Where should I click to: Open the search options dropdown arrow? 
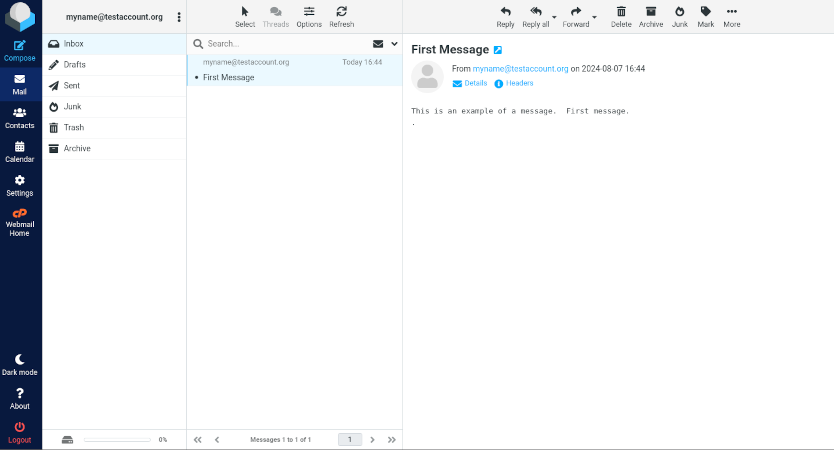point(394,44)
